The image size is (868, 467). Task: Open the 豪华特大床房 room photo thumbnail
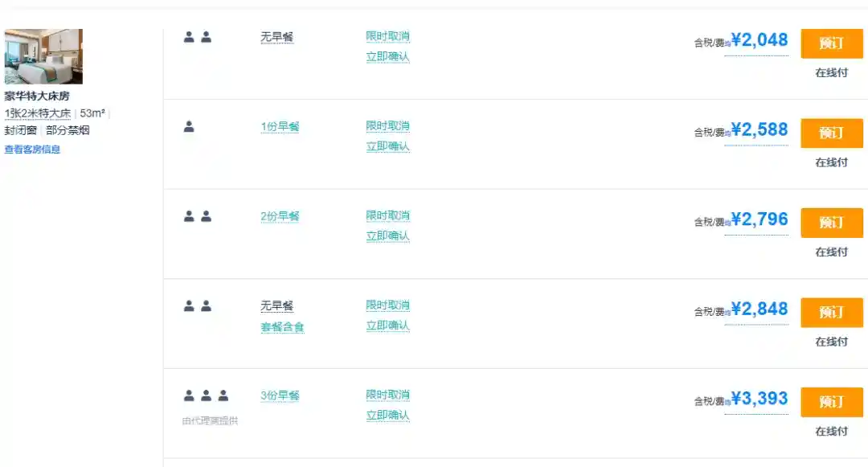point(43,57)
